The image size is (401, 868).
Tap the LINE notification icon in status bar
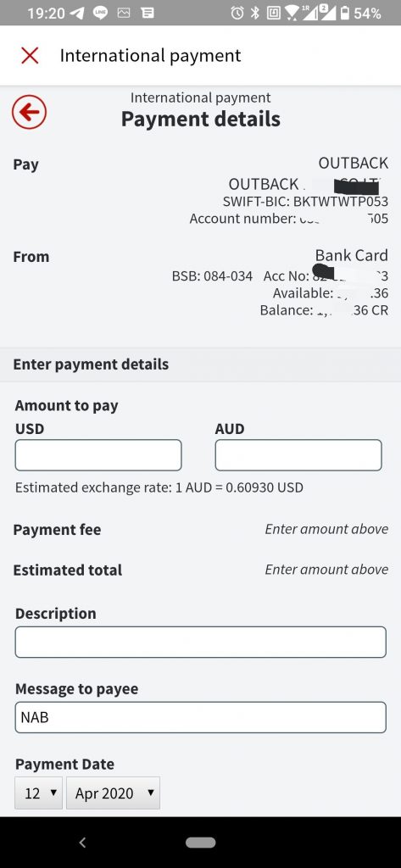[x=100, y=14]
